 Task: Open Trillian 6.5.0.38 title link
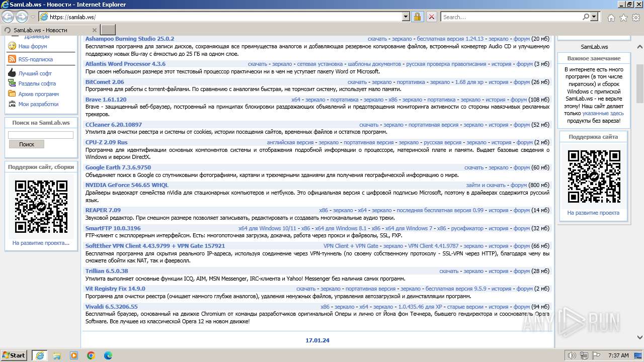[x=107, y=271]
